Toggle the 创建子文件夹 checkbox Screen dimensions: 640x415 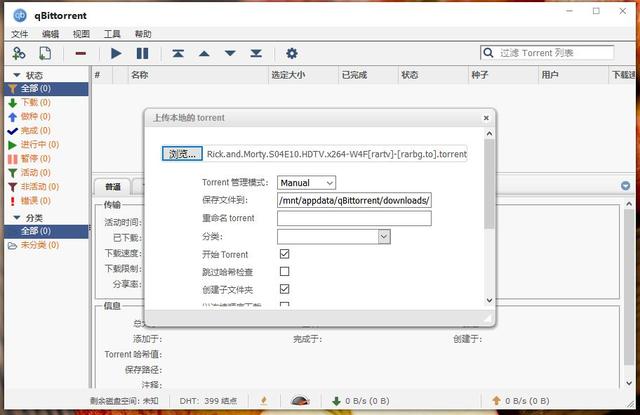pyautogui.click(x=285, y=289)
